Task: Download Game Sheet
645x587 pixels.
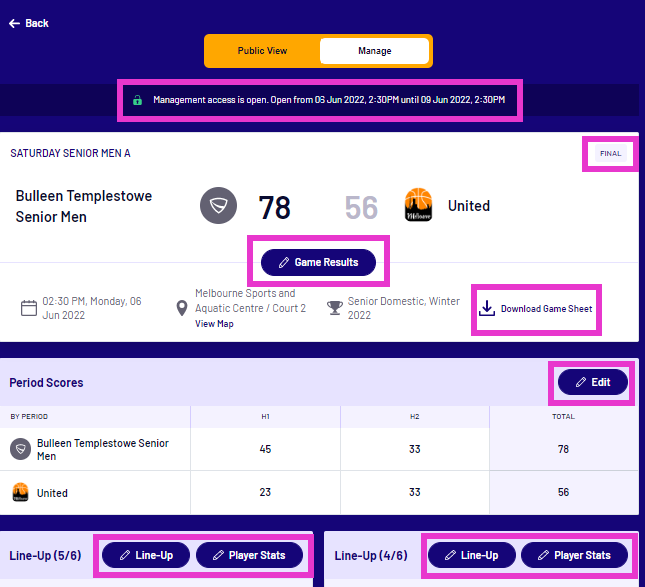Action: point(546,308)
